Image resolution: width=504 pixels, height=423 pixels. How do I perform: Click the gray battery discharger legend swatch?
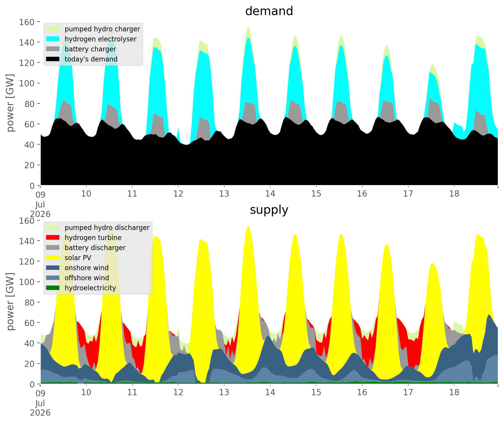tap(53, 248)
